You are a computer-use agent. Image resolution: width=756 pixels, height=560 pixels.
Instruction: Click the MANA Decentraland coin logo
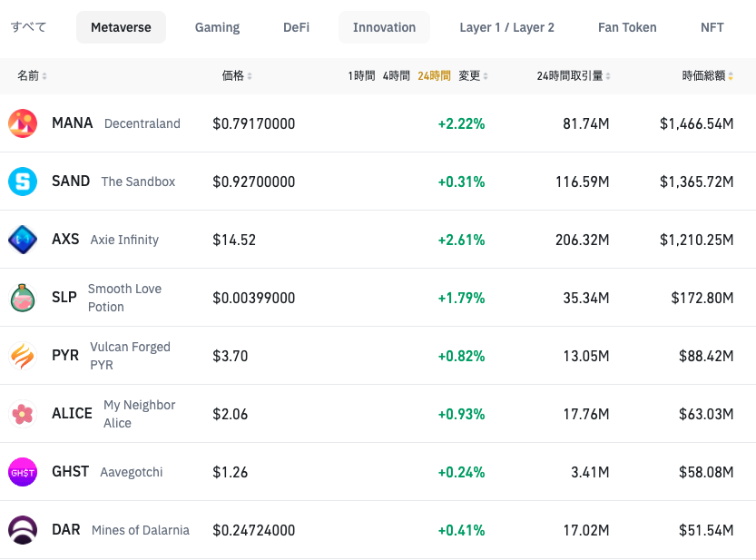tap(23, 123)
